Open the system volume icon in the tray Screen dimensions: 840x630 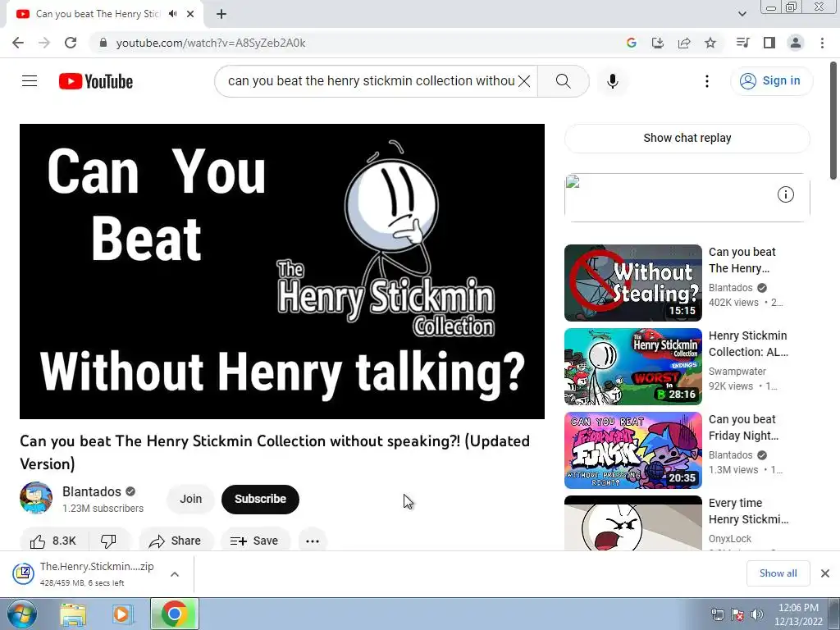(x=756, y=614)
